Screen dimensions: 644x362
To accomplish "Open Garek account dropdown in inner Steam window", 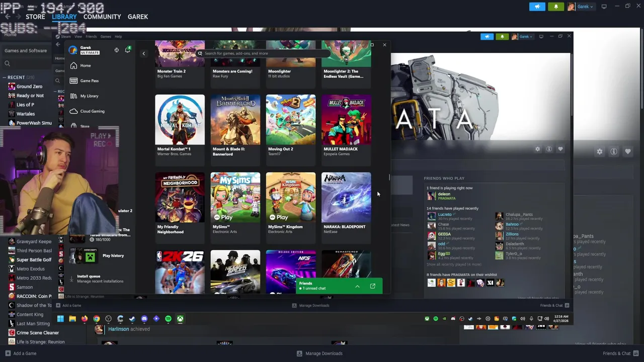I will tap(523, 37).
